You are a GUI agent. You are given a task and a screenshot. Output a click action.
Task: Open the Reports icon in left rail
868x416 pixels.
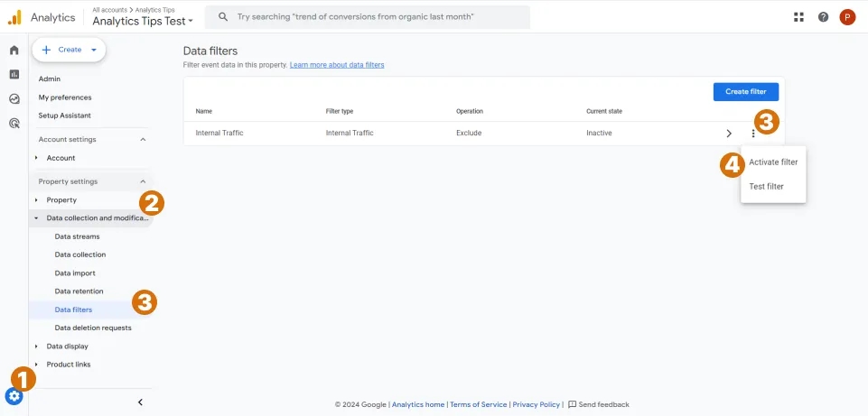point(14,74)
